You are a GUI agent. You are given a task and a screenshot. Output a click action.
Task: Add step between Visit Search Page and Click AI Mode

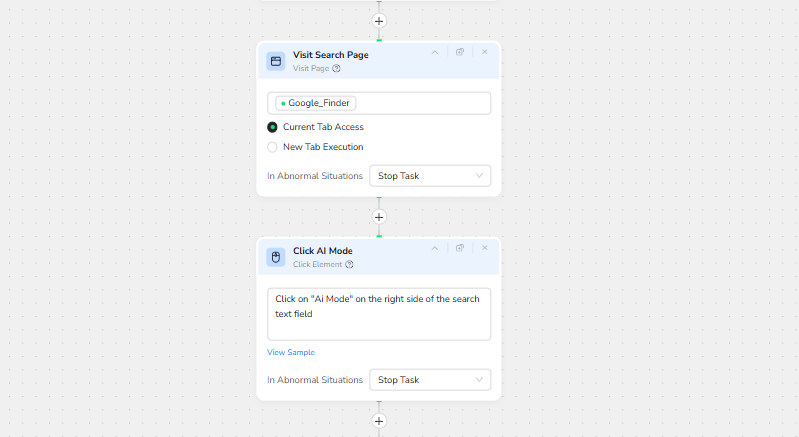point(379,217)
